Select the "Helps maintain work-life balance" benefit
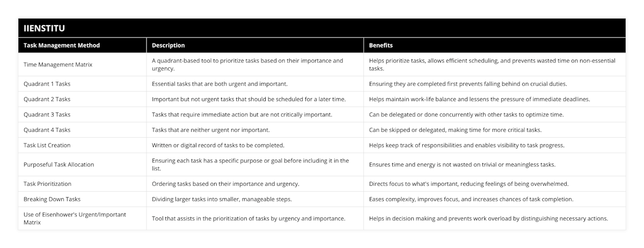The image size is (644, 248). (479, 99)
